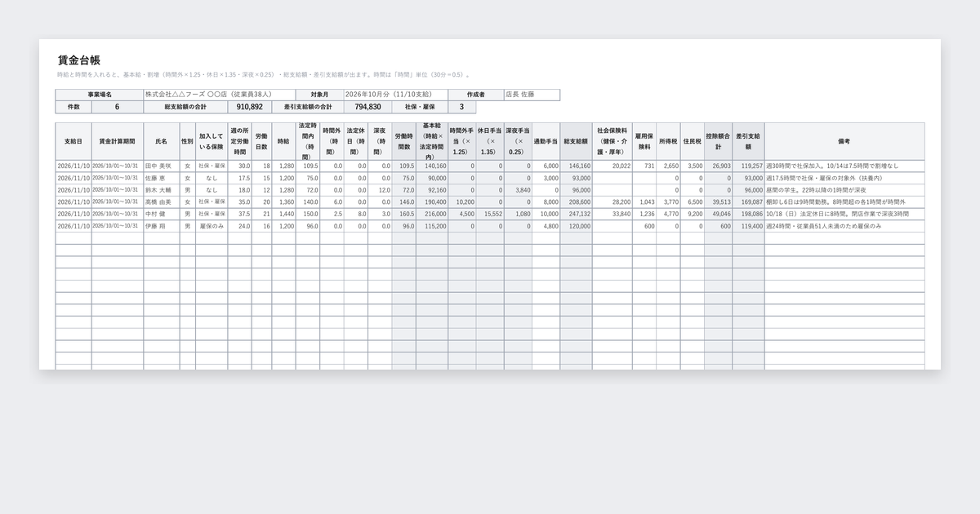This screenshot has height=514, width=980.
Task: Click the name cell 佐藤 恵
Action: pos(162,178)
